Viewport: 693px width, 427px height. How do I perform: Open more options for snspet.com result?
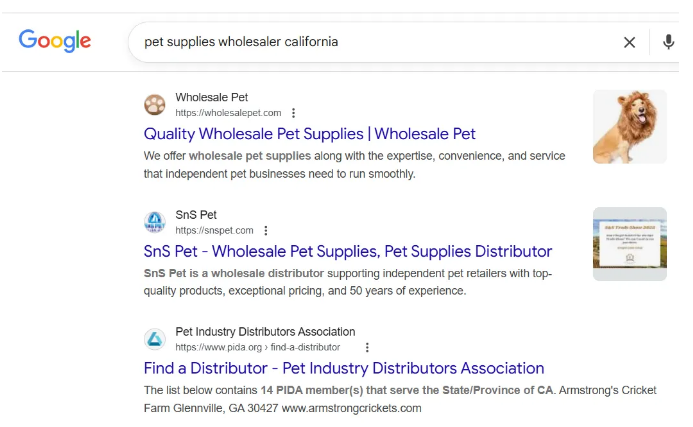click(266, 230)
